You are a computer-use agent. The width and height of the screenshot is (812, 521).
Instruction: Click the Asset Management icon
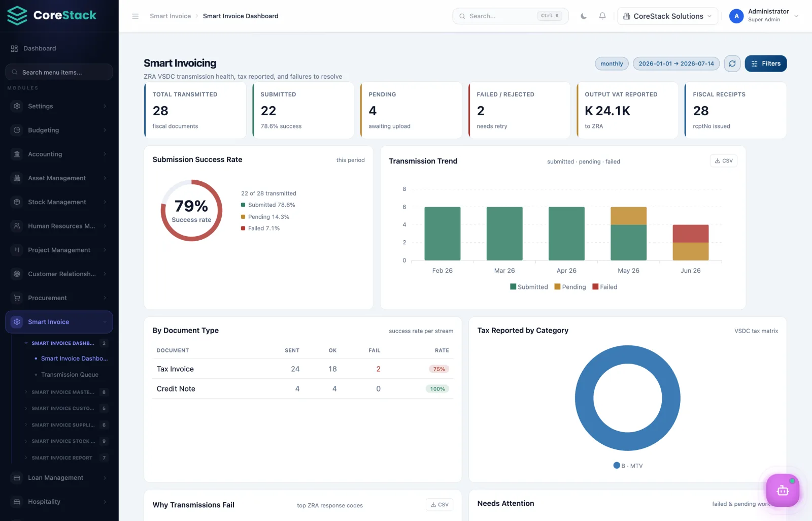(17, 178)
